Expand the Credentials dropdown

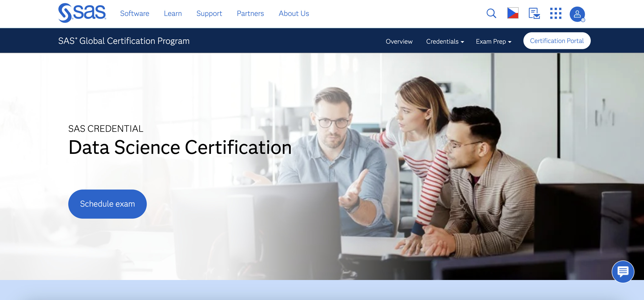(445, 41)
